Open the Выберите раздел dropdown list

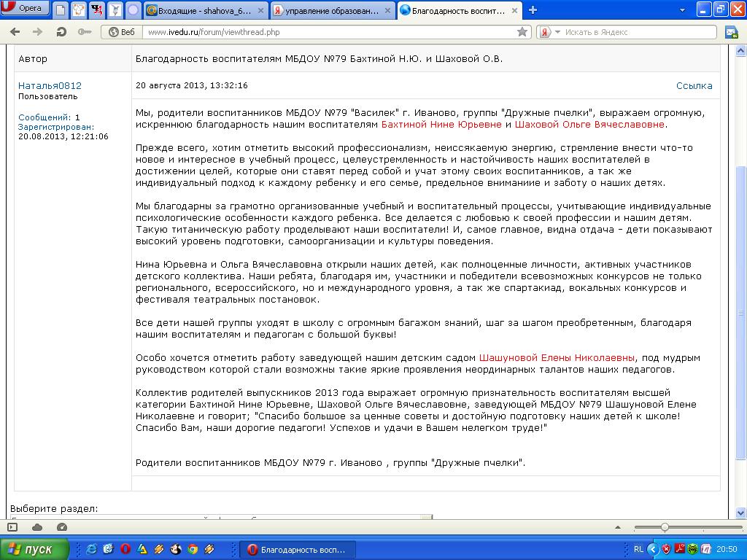point(222,517)
